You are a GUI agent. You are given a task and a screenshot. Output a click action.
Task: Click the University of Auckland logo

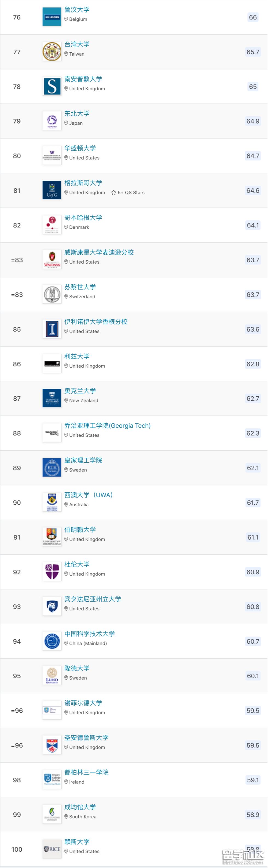click(x=52, y=398)
